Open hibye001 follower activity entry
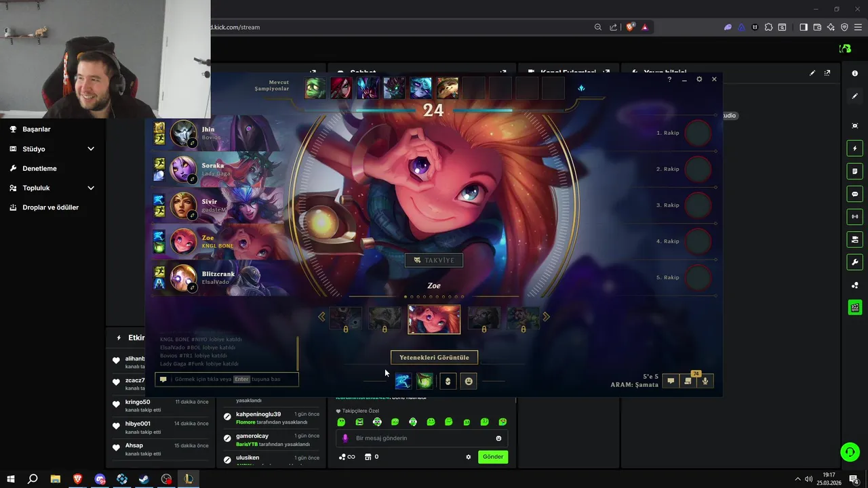The width and height of the screenshot is (868, 488). (x=161, y=427)
